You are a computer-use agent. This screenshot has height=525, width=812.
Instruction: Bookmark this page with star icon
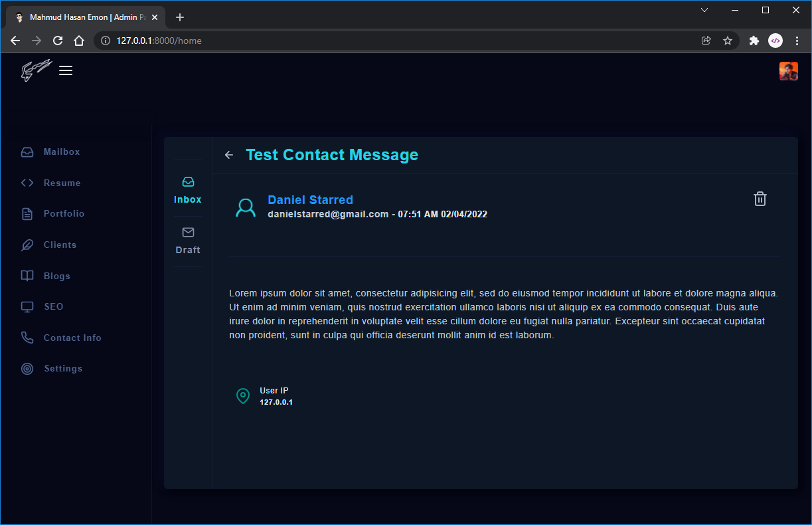point(728,41)
